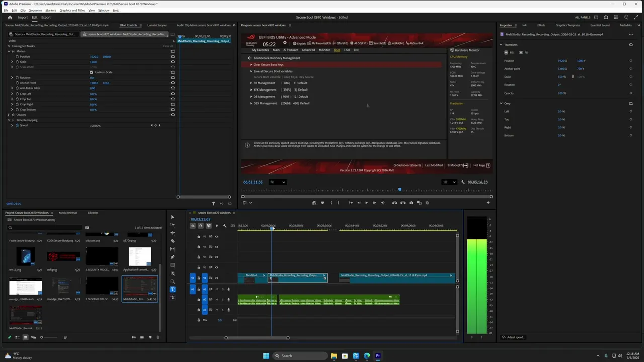Click Lift button in Program Monitor

click(395, 203)
